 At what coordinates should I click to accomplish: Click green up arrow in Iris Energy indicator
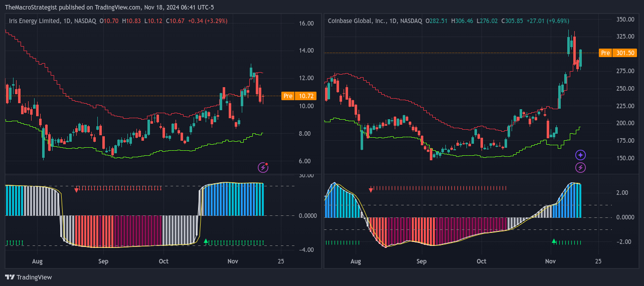pos(206,241)
